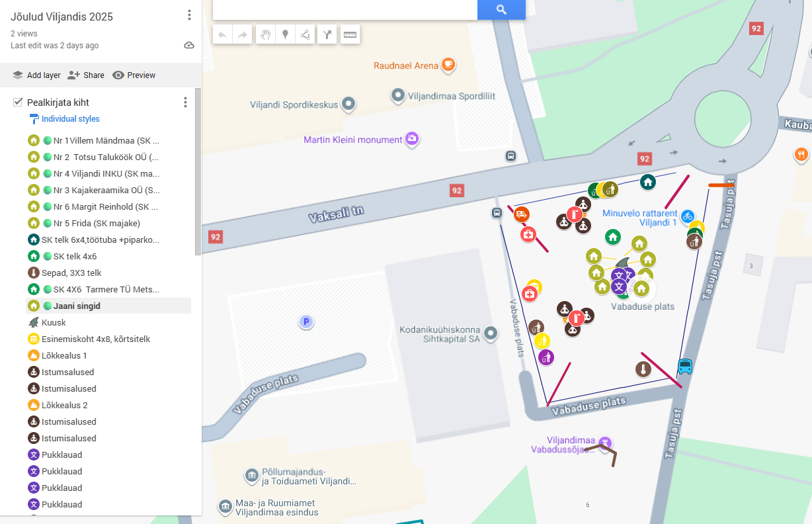Open the Pealkirjata kiht layer options menu
The image size is (812, 524).
[x=185, y=103]
